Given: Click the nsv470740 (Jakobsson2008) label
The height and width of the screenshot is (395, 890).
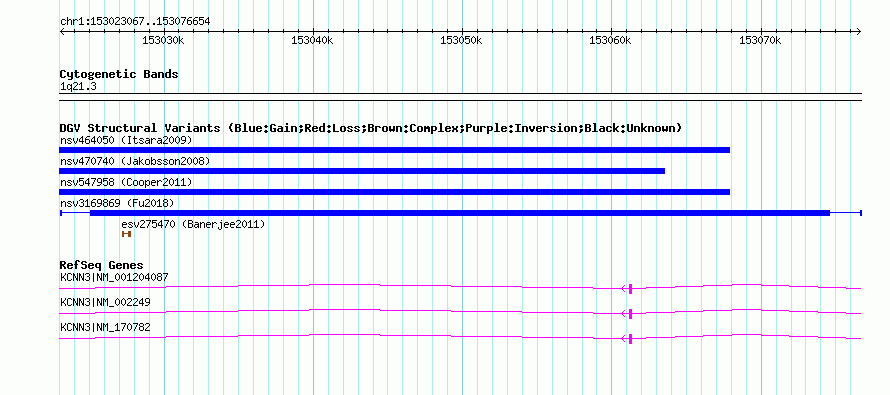Looking at the screenshot, I should (x=135, y=161).
